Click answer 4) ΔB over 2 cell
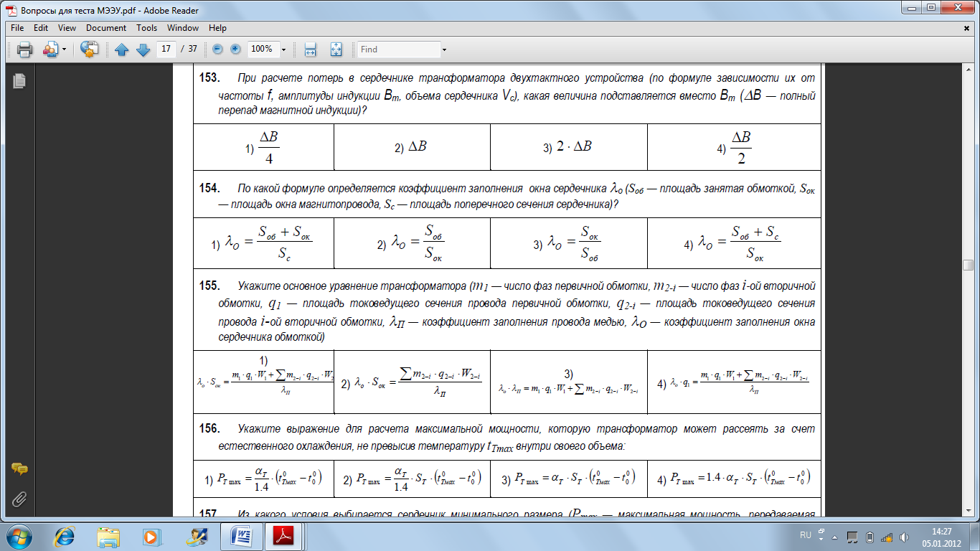The image size is (980, 551). [735, 147]
